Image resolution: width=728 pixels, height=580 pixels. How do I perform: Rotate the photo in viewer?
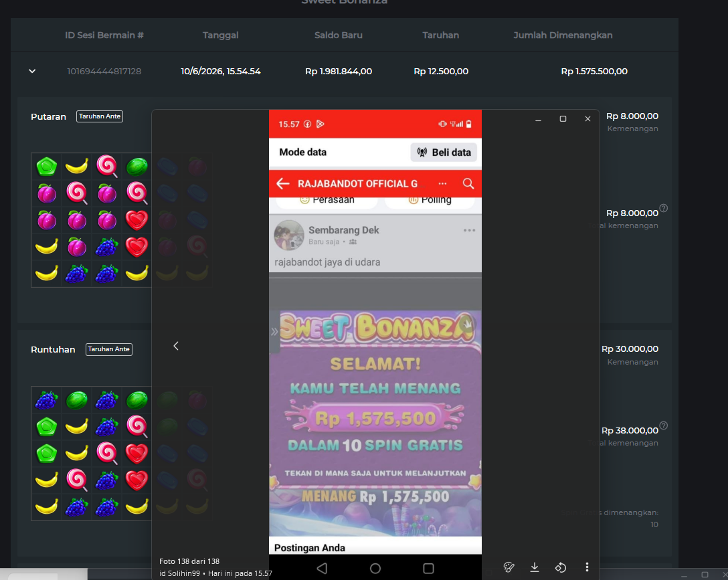(561, 567)
